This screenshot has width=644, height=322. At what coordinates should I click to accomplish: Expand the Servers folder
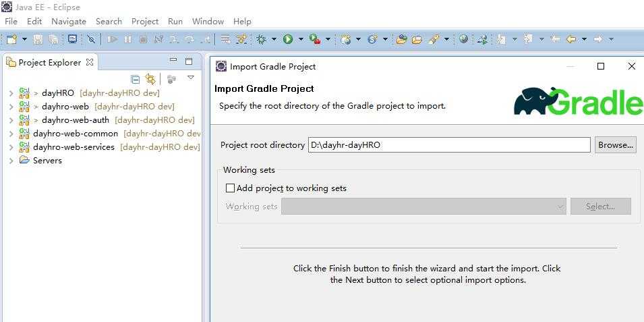[x=11, y=161]
